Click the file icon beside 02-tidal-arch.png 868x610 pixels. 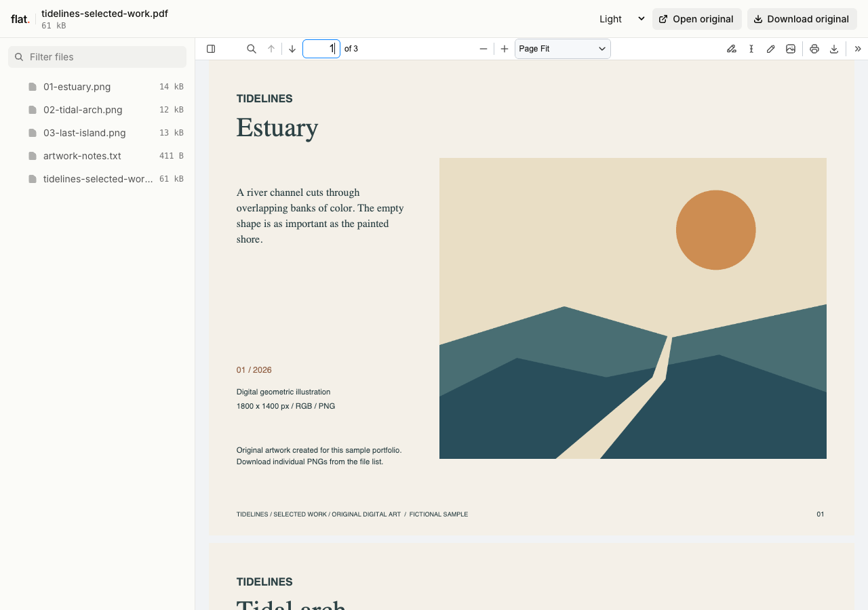click(x=33, y=110)
